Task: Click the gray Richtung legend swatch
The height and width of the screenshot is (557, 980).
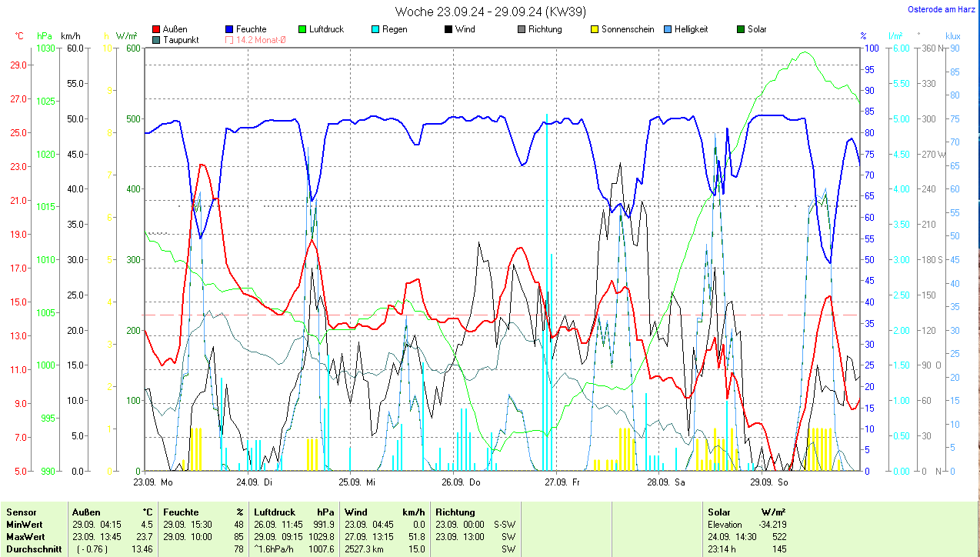Action: click(522, 29)
